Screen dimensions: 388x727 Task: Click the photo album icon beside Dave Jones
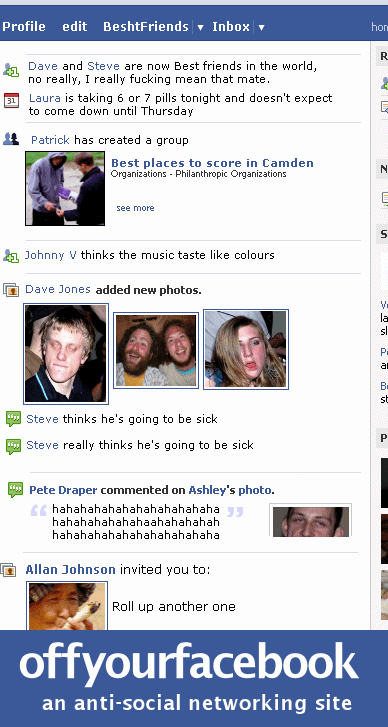click(x=11, y=290)
